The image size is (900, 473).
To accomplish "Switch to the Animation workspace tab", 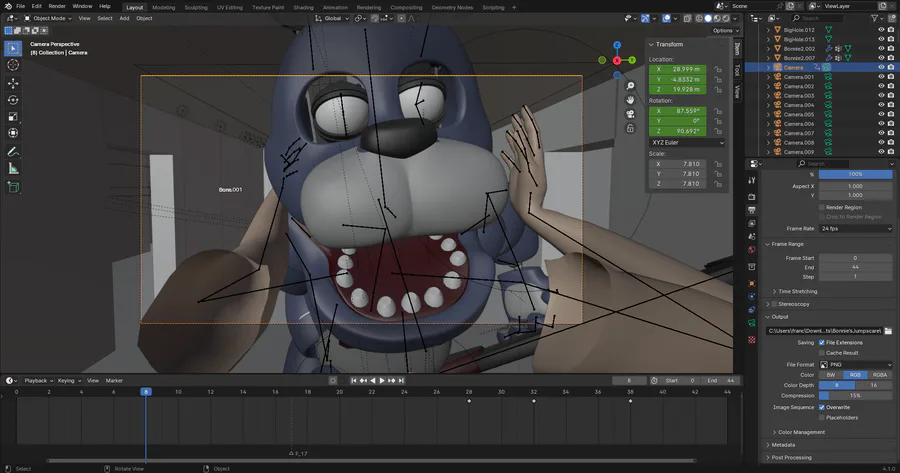I will pyautogui.click(x=335, y=7).
